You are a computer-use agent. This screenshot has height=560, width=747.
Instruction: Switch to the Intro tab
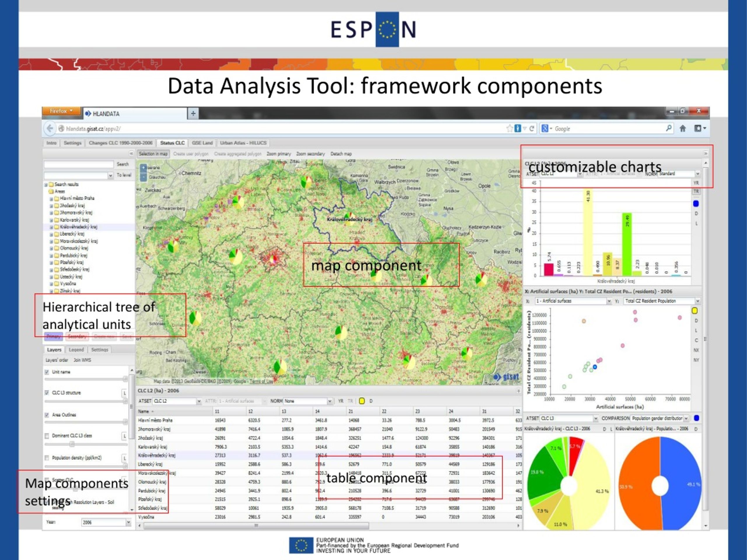pos(51,143)
